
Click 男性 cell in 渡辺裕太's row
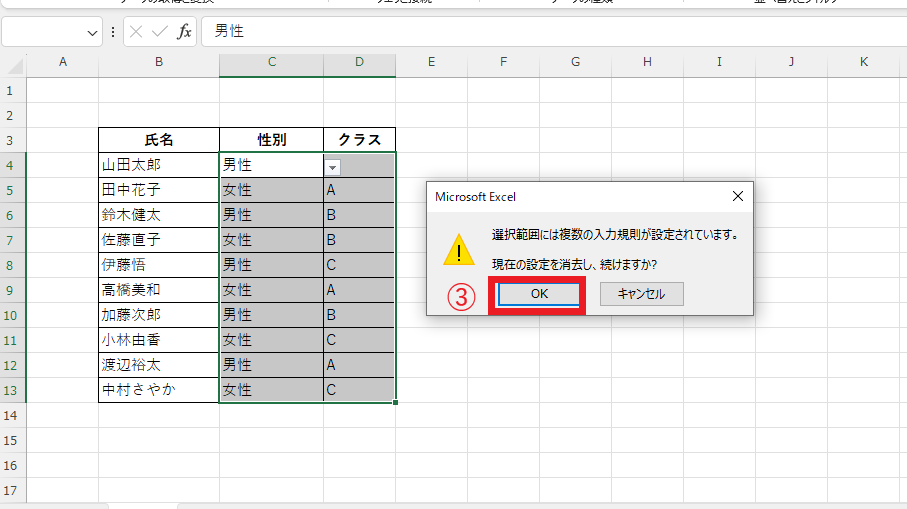tap(272, 365)
